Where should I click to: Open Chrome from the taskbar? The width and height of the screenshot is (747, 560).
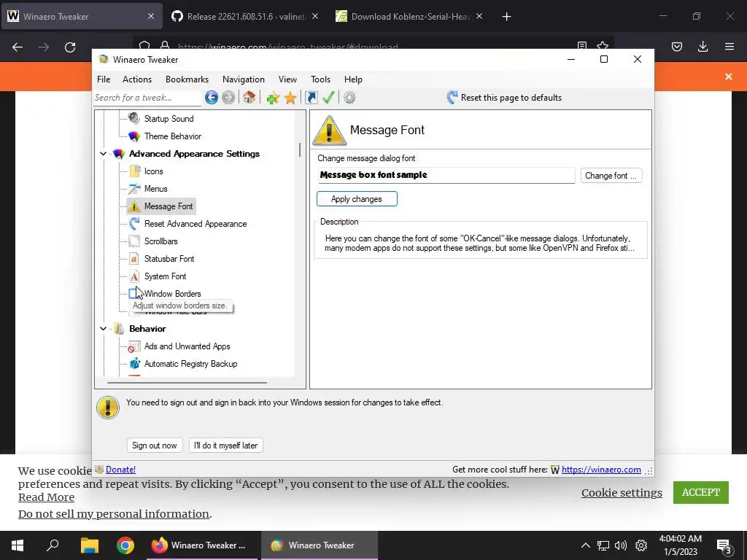pyautogui.click(x=125, y=545)
